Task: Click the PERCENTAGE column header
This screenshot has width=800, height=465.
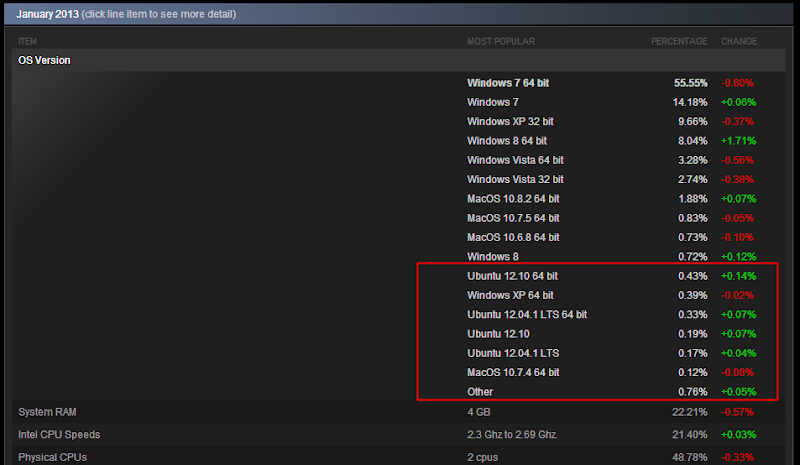Action: click(679, 41)
